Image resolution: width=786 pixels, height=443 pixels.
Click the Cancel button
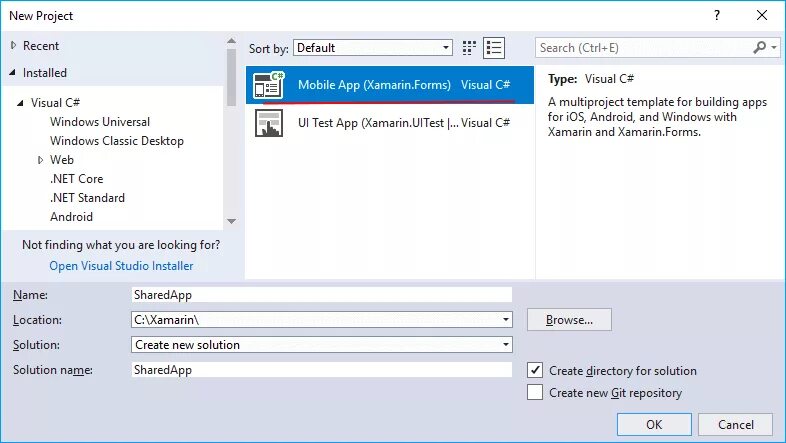point(735,424)
